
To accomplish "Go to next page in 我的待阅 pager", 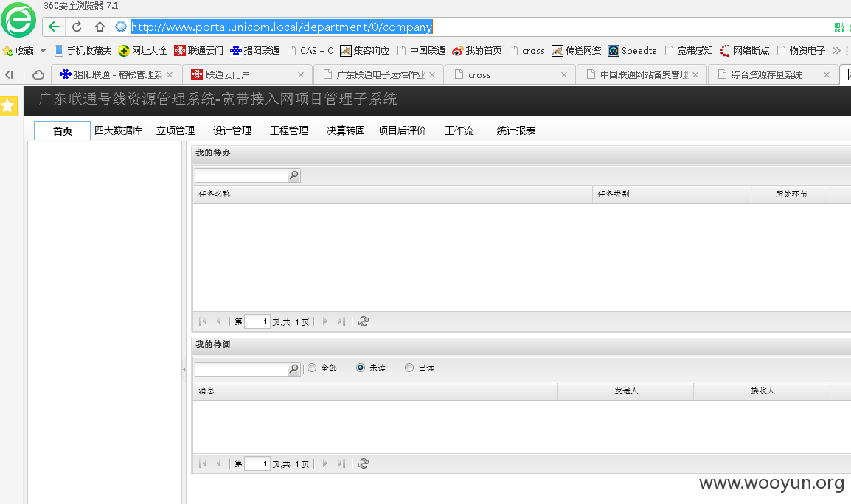I will click(324, 463).
